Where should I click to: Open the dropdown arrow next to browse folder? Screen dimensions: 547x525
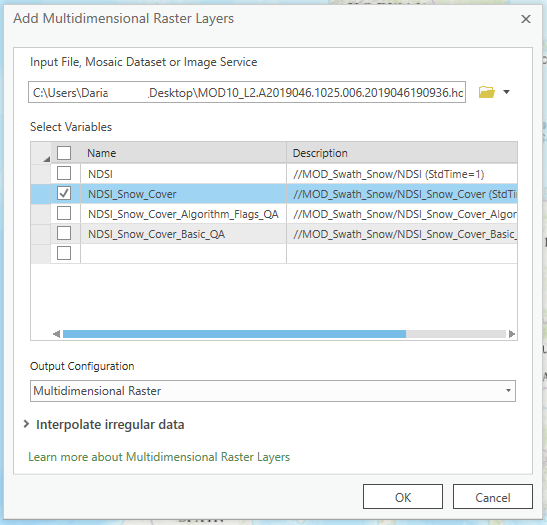507,92
